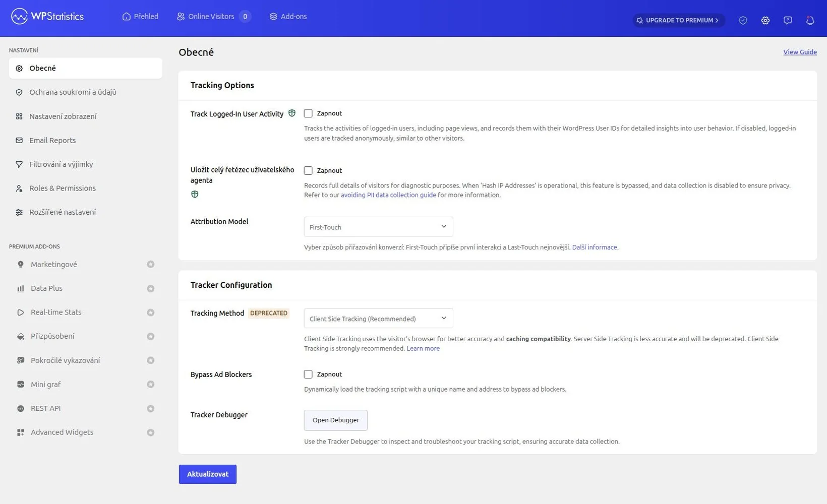Open the Real-time Stats add-on
The image size is (827, 504).
[x=86, y=312]
